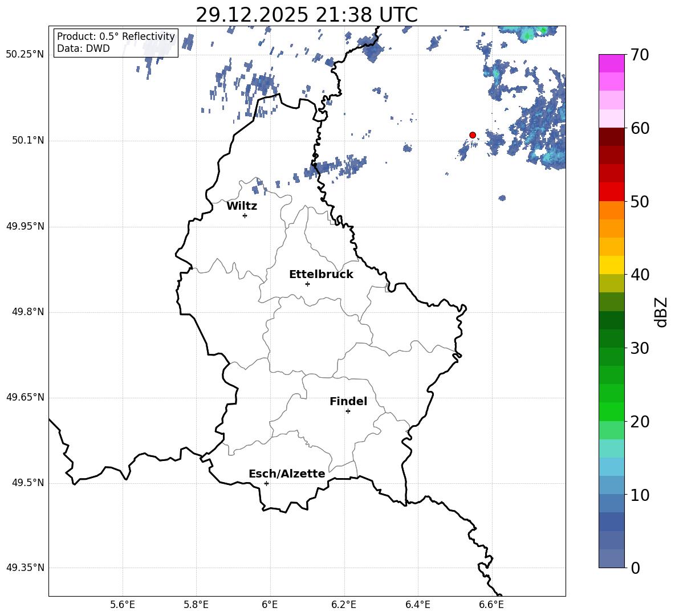The image size is (675, 616).
Task: Click the 49.65°N latitude label
Action: coord(25,397)
